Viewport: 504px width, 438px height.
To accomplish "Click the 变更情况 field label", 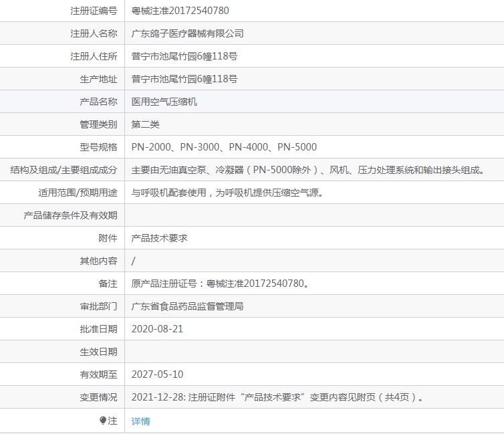I will click(98, 397).
